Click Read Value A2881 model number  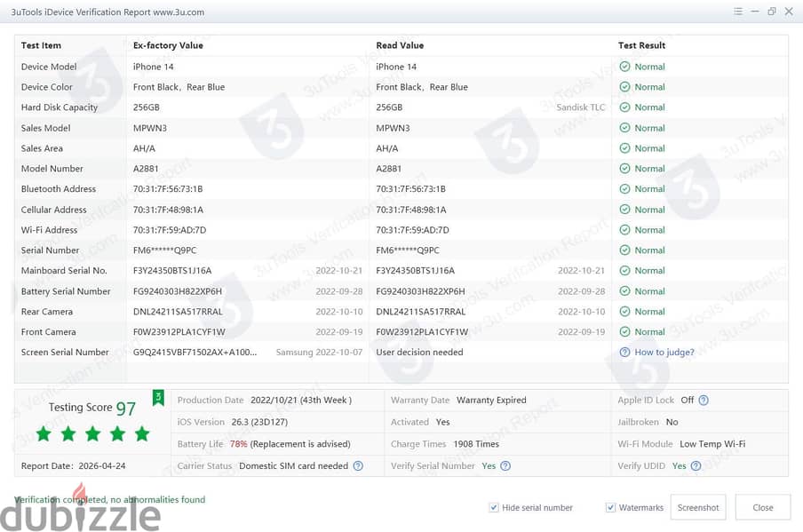pyautogui.click(x=389, y=169)
